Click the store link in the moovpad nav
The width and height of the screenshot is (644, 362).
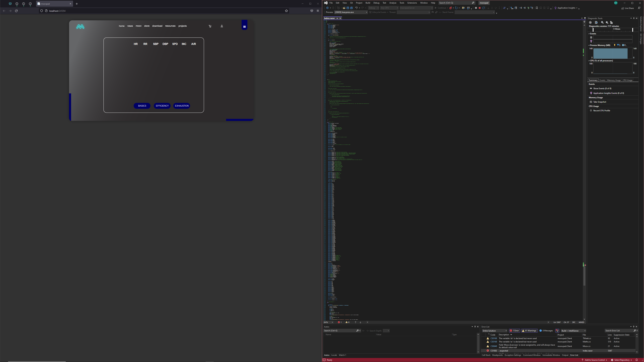coord(147,26)
